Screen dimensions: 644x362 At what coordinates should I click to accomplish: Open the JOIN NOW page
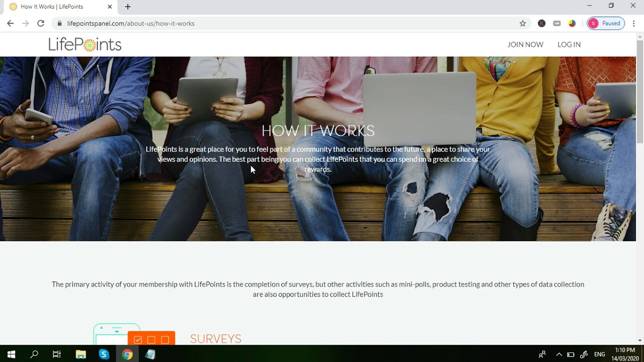click(525, 44)
